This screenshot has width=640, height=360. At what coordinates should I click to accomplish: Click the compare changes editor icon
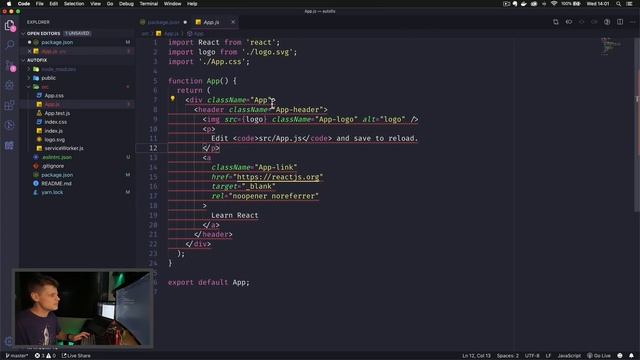pyautogui.click(x=569, y=22)
